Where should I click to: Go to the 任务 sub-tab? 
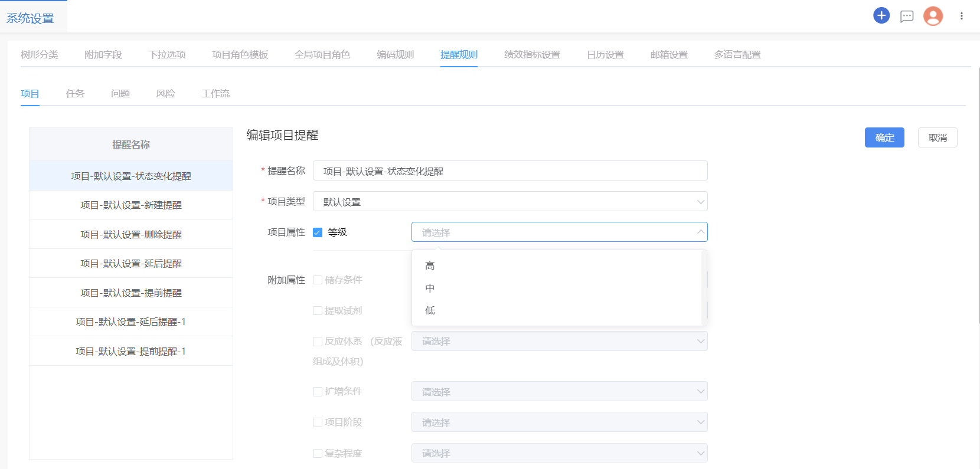[x=75, y=94]
